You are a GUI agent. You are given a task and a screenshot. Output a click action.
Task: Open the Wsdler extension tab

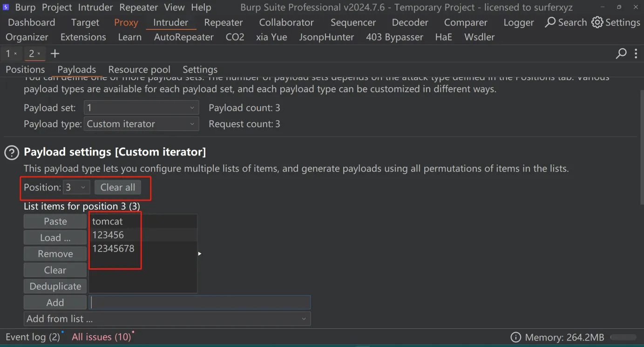coord(480,37)
